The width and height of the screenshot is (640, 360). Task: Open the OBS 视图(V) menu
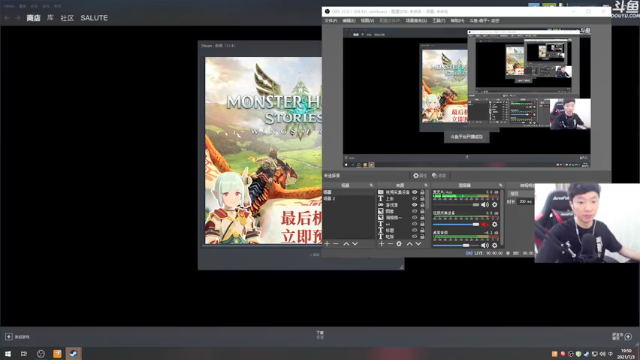[x=367, y=21]
